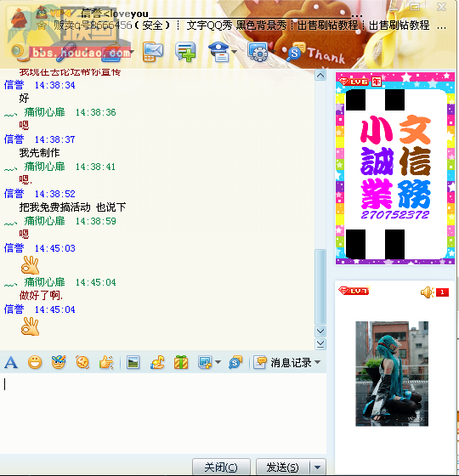The width and height of the screenshot is (459, 476).
Task: Click the chat history scrollbar thumb
Action: 320,287
